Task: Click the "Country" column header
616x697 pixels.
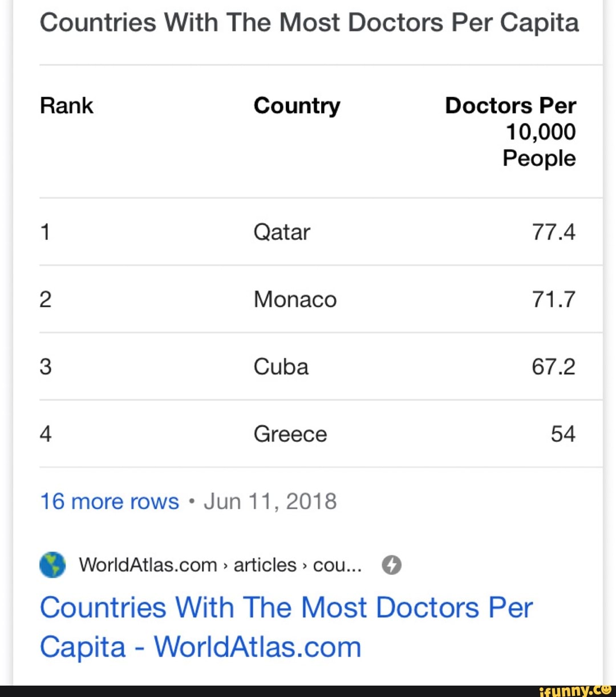Action: point(297,106)
